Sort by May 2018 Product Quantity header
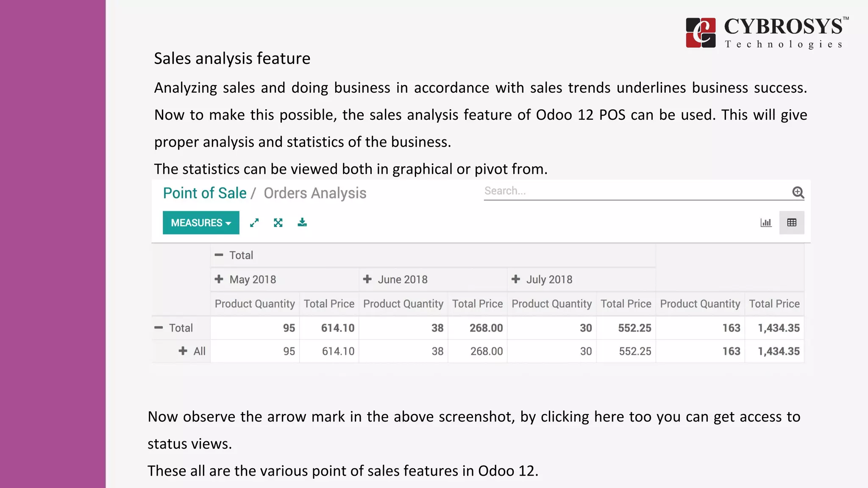This screenshot has width=868, height=488. tap(255, 304)
